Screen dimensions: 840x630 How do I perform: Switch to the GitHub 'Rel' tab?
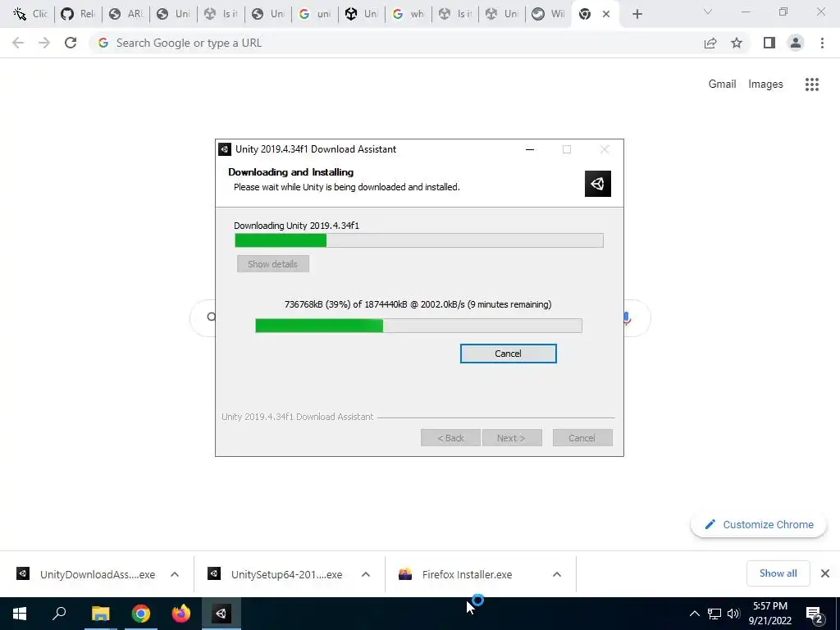pyautogui.click(x=78, y=14)
